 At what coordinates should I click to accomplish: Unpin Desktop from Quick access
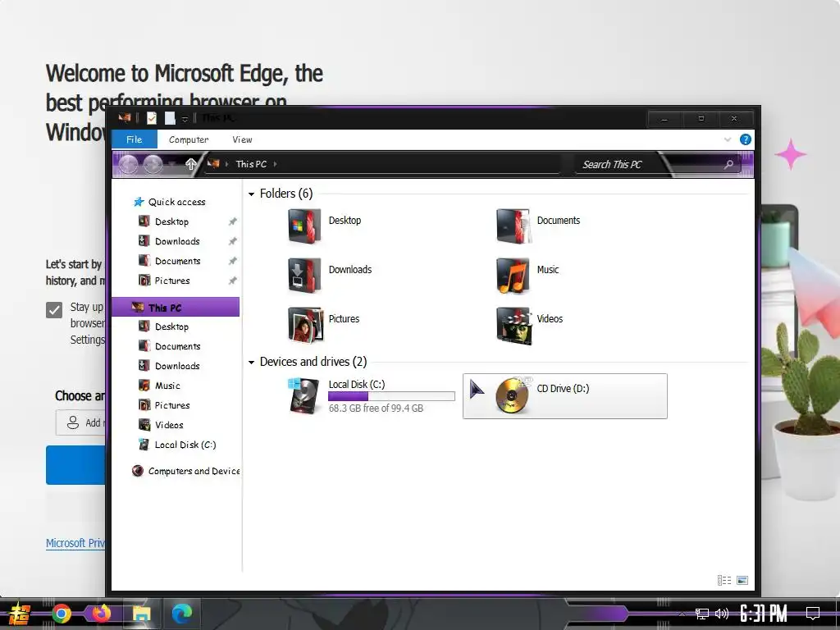tap(232, 221)
